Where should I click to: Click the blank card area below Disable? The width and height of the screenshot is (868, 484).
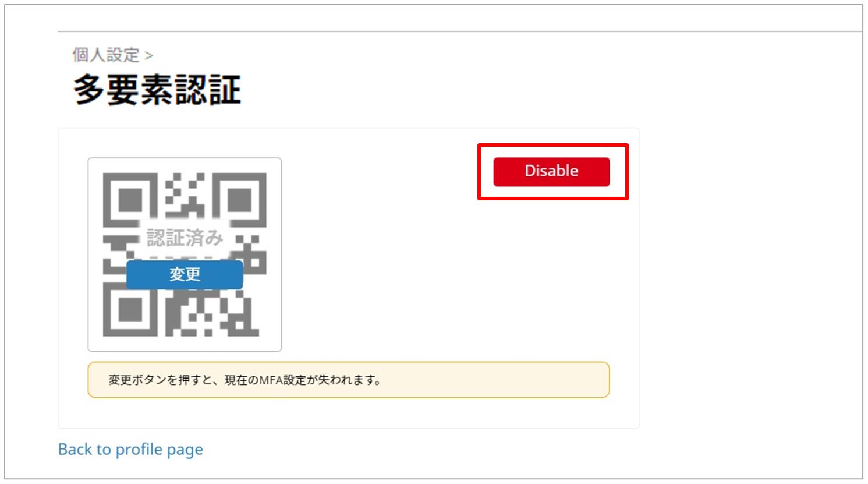(551, 274)
